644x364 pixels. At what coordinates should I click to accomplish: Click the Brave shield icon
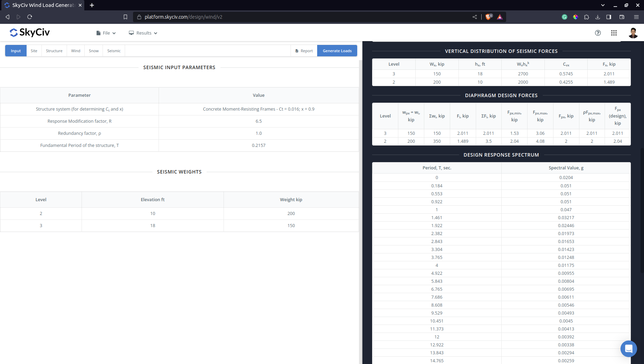(x=489, y=17)
